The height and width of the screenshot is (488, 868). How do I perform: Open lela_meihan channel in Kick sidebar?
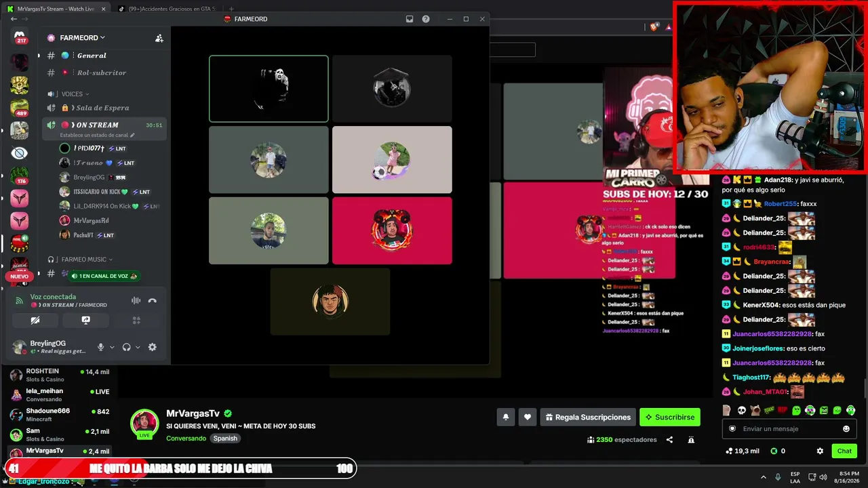coord(59,394)
